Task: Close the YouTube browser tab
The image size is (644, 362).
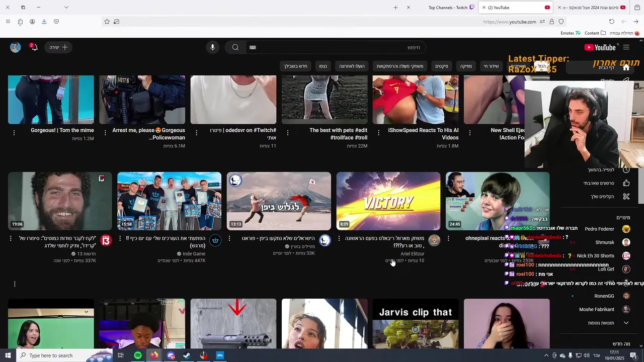Action: [x=484, y=8]
